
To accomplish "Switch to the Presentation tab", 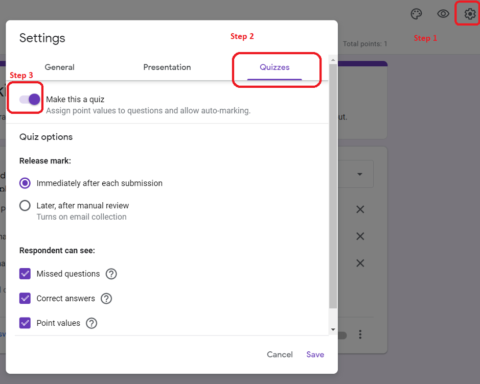I will coord(167,67).
